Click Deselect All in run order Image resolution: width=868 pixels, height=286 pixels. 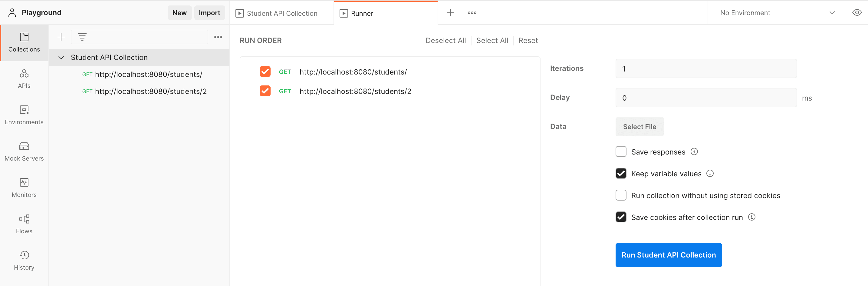point(446,41)
